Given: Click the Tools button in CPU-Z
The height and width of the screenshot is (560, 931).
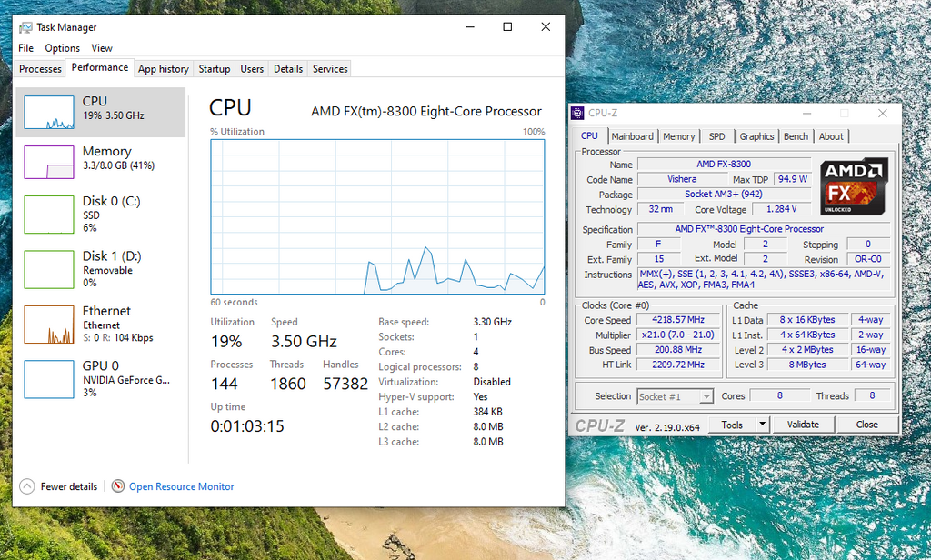Looking at the screenshot, I should [x=732, y=425].
